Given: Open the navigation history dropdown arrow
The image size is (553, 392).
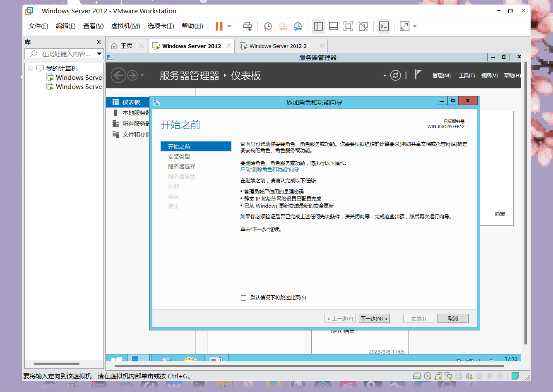Looking at the screenshot, I should click(x=142, y=75).
